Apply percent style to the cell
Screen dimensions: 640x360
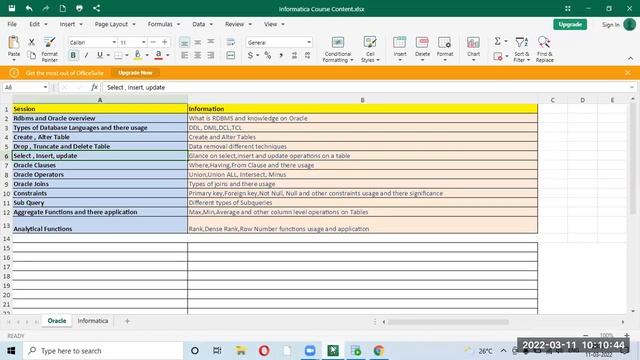pyautogui.click(x=268, y=55)
